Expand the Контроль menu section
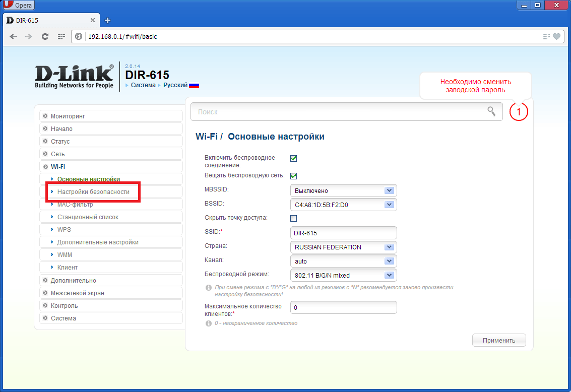 111,306
